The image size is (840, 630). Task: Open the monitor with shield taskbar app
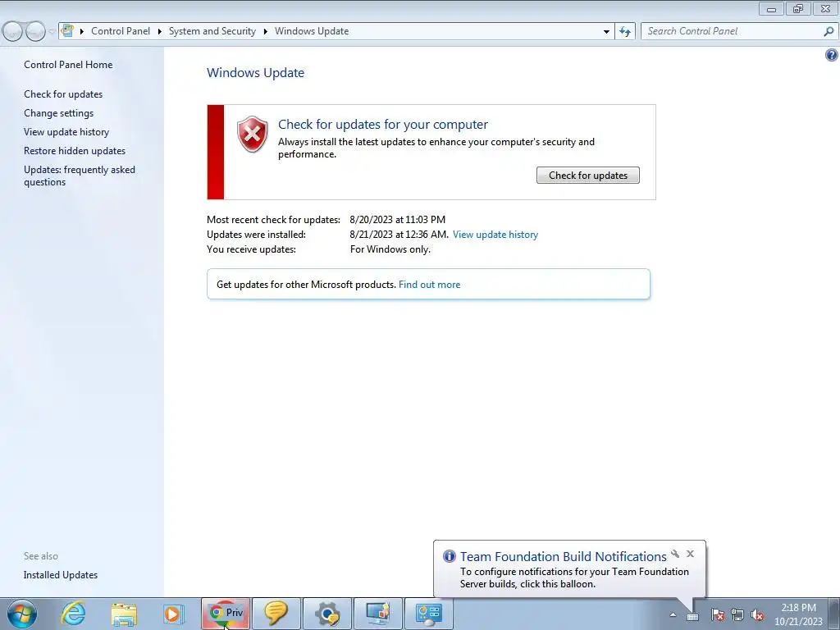coord(377,614)
